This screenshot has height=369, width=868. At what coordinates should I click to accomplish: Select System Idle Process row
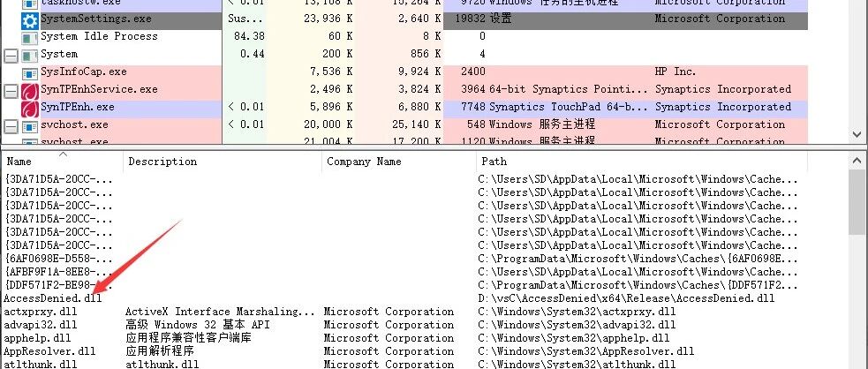(404, 36)
